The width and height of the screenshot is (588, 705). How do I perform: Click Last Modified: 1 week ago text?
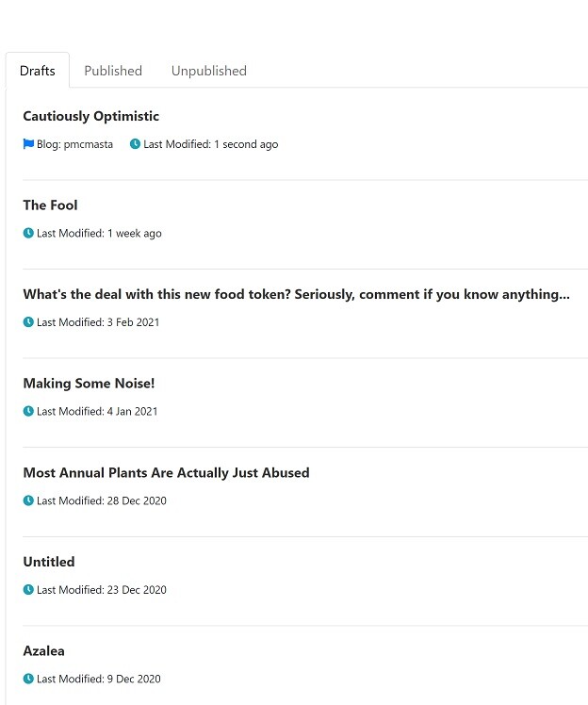click(99, 234)
